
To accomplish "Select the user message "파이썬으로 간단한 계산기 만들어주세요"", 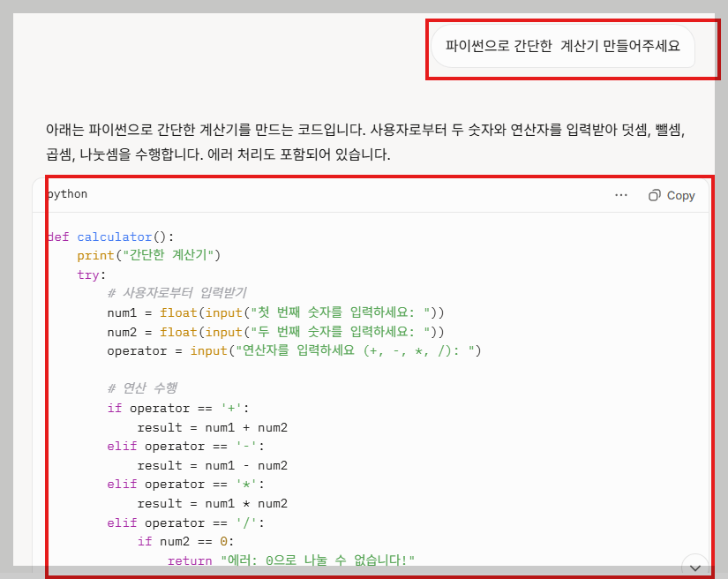I will coord(562,47).
